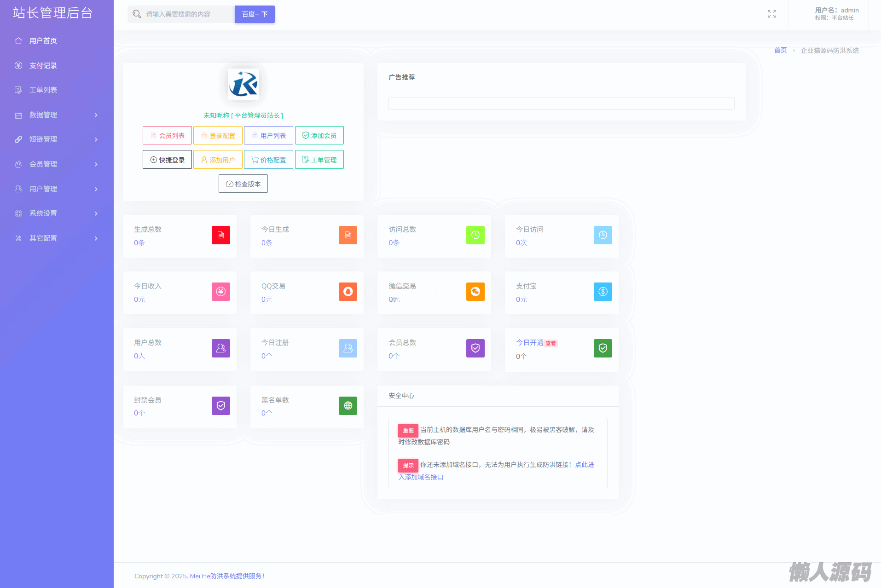Viewport: 881px width, 588px height.
Task: Click the 站长管理后台 site title
Action: 53,13
